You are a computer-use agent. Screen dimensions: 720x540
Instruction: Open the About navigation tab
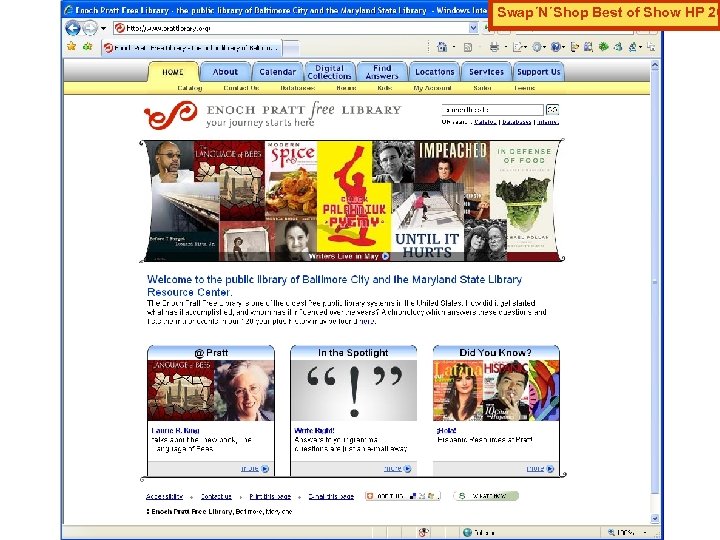(225, 72)
